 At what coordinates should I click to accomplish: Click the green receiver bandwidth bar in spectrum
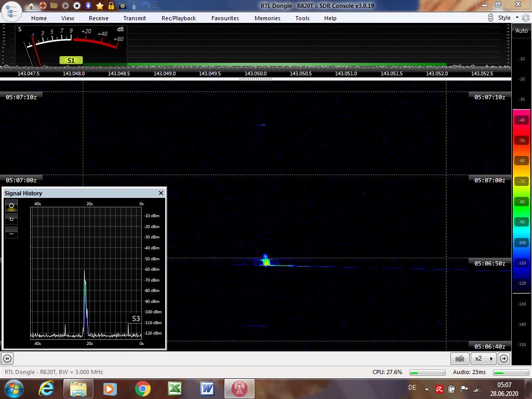(x=264, y=64)
